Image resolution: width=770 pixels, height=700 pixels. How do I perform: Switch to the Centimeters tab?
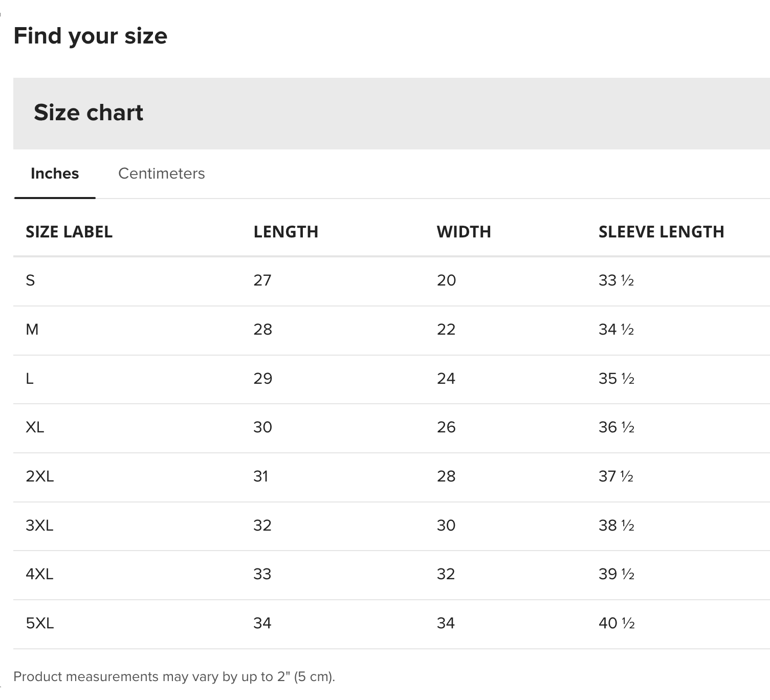(161, 173)
